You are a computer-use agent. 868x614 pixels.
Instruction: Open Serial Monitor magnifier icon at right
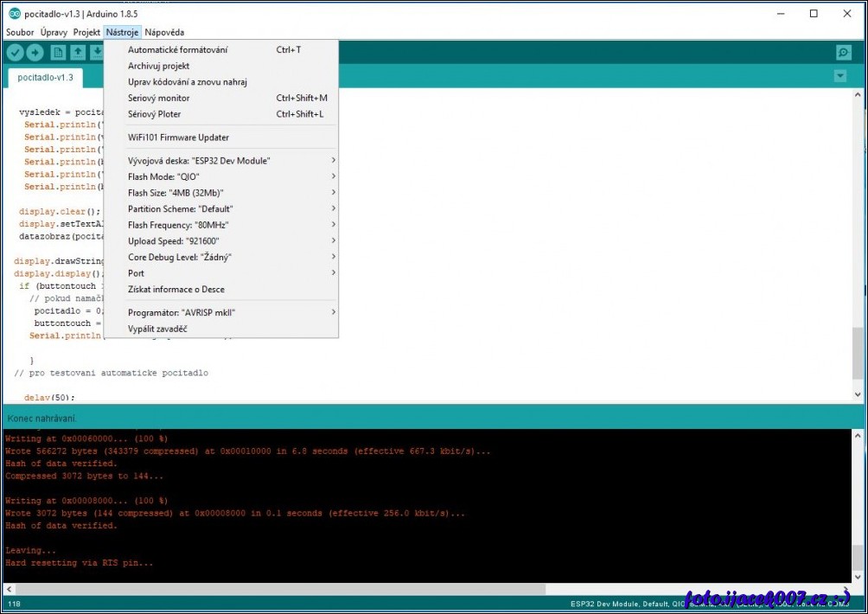843,53
